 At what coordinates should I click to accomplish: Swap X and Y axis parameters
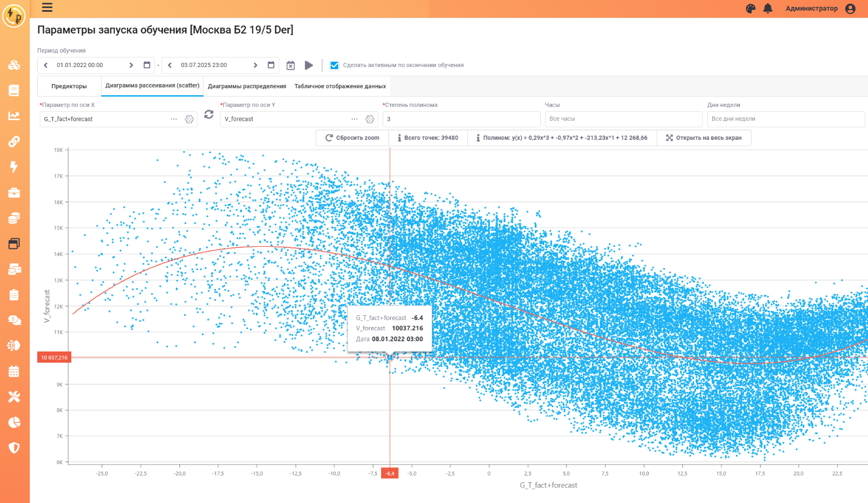(209, 114)
